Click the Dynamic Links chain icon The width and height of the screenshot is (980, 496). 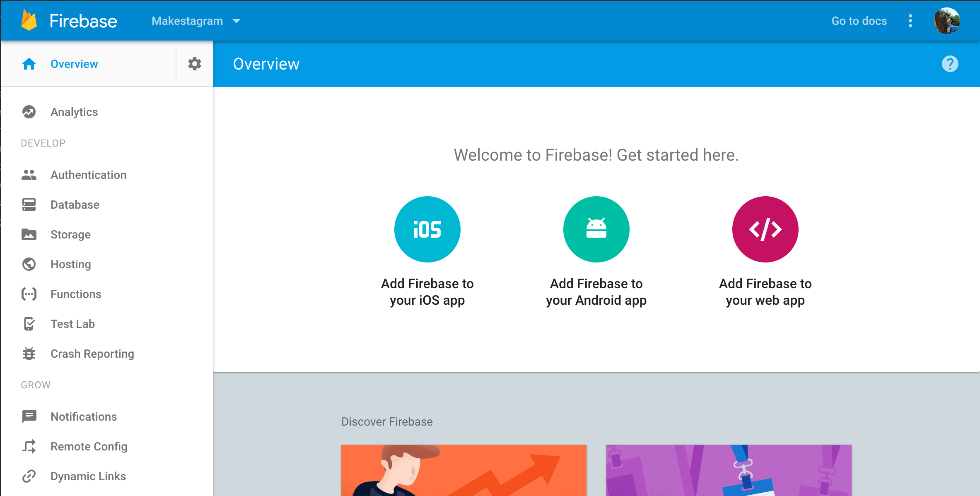click(x=29, y=476)
